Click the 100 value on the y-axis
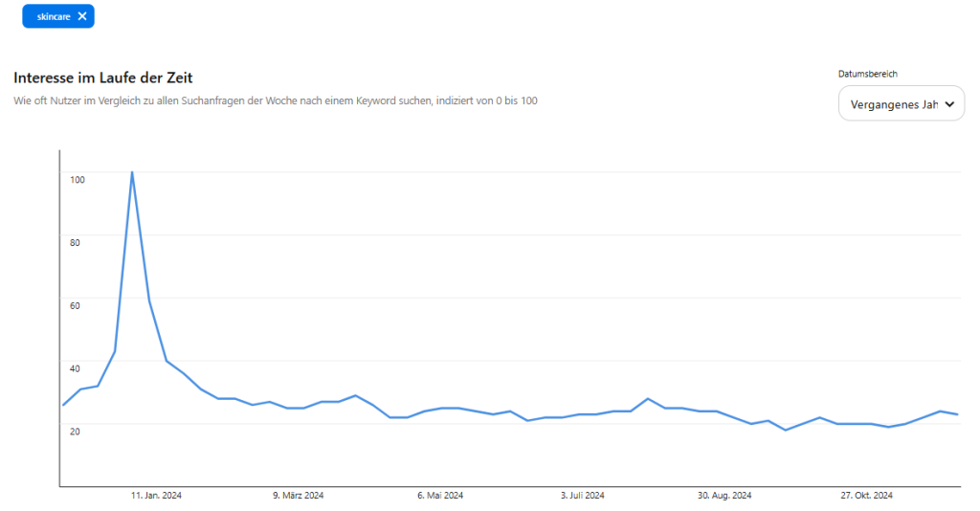The width and height of the screenshot is (980, 511). (x=77, y=179)
